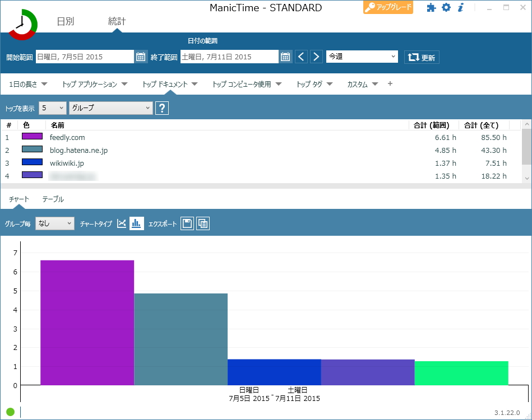Switch chart type to line chart
Screen dimensions: 532x420
point(122,223)
